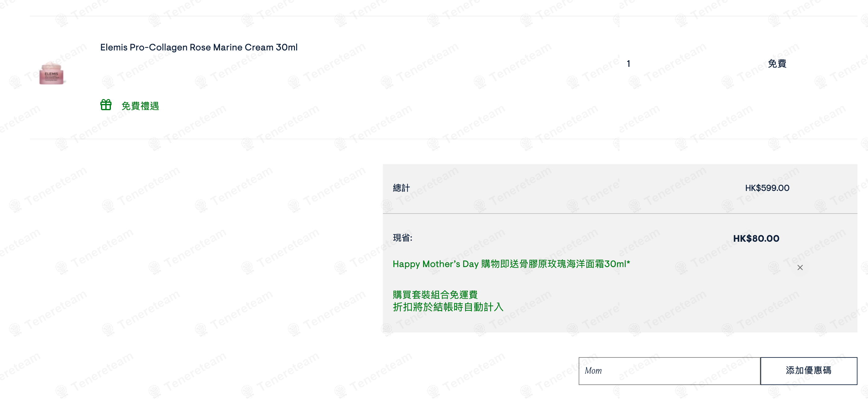Screen dimensions: 868x411
Task: Click the quantity value 1
Action: coord(629,64)
